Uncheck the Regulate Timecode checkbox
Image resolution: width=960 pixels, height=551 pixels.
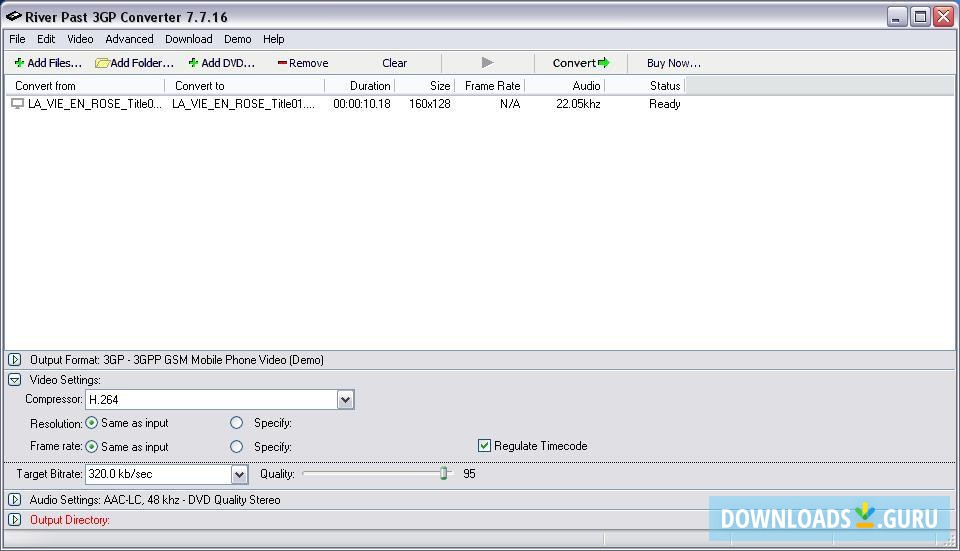click(x=484, y=446)
